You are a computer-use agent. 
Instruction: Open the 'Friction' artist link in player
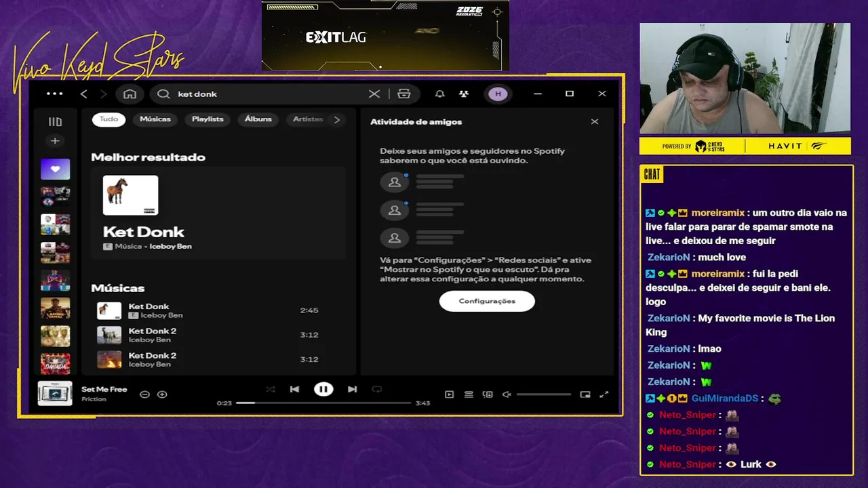94,399
